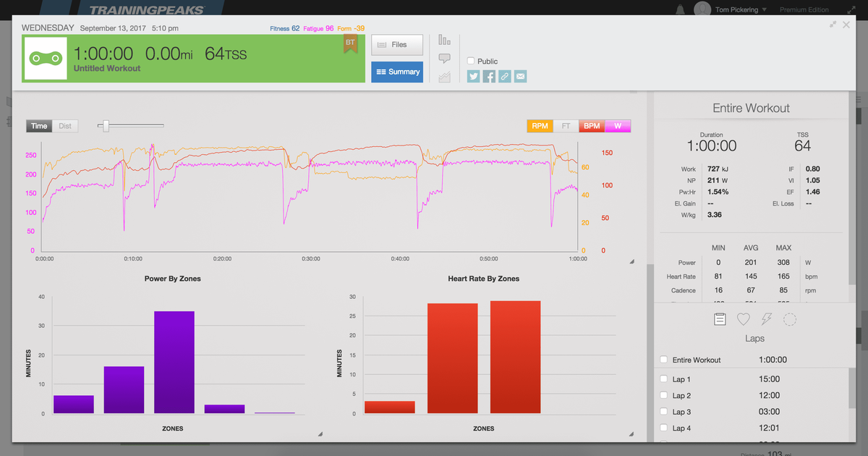Select the heart rate icon above Laps
The width and height of the screenshot is (868, 456).
click(743, 319)
